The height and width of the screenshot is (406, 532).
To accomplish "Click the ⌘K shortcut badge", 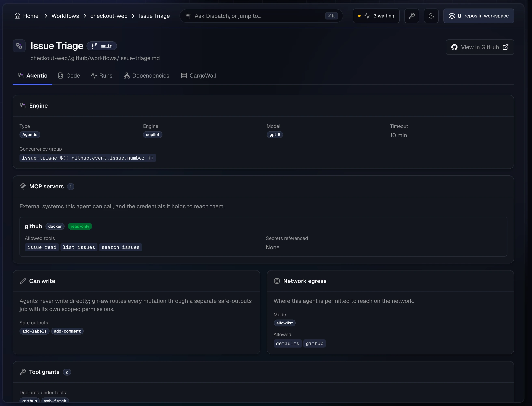I will (331, 16).
